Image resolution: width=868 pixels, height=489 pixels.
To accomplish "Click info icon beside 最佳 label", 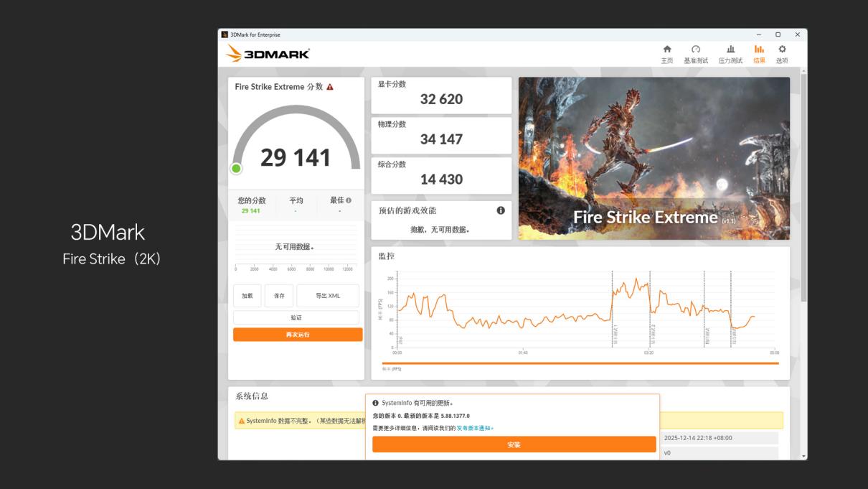I will [349, 200].
